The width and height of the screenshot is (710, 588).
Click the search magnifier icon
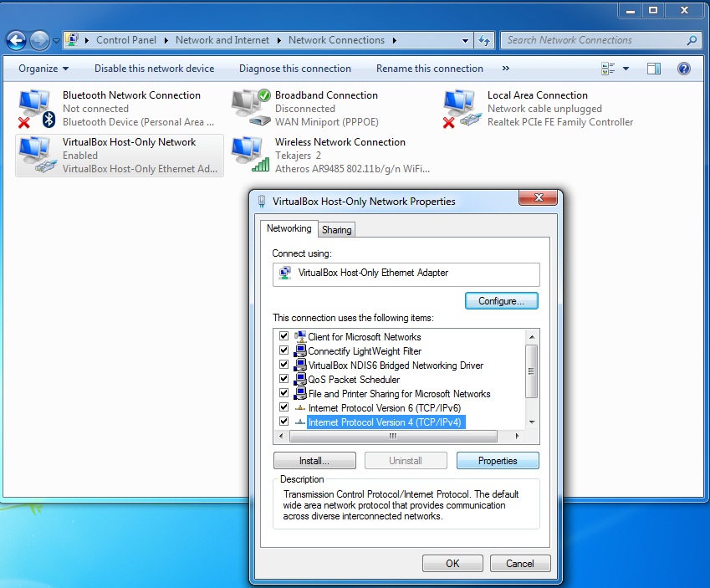point(692,40)
